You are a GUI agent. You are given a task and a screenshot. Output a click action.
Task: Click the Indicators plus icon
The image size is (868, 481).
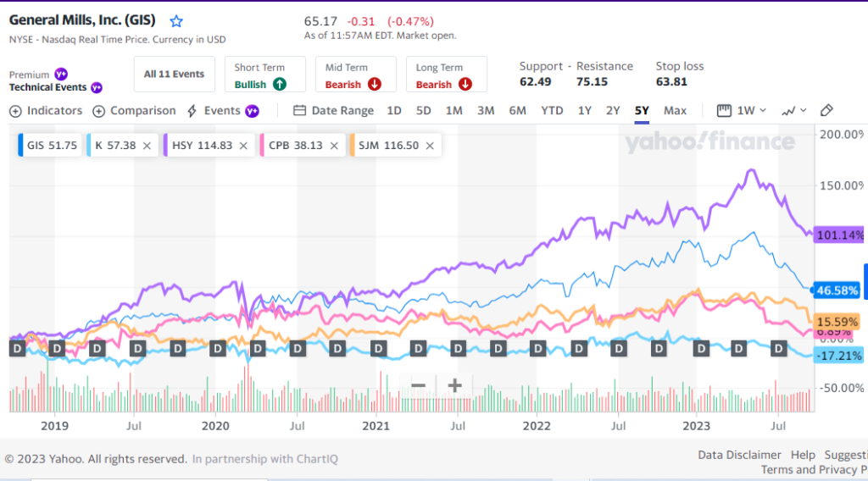tap(15, 111)
